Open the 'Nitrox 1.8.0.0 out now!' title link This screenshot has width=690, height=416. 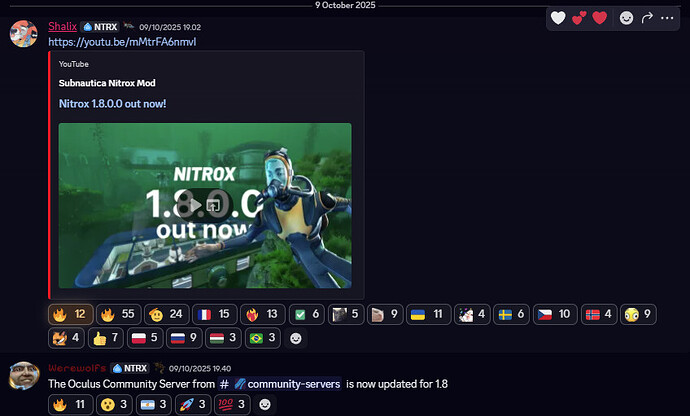point(113,103)
